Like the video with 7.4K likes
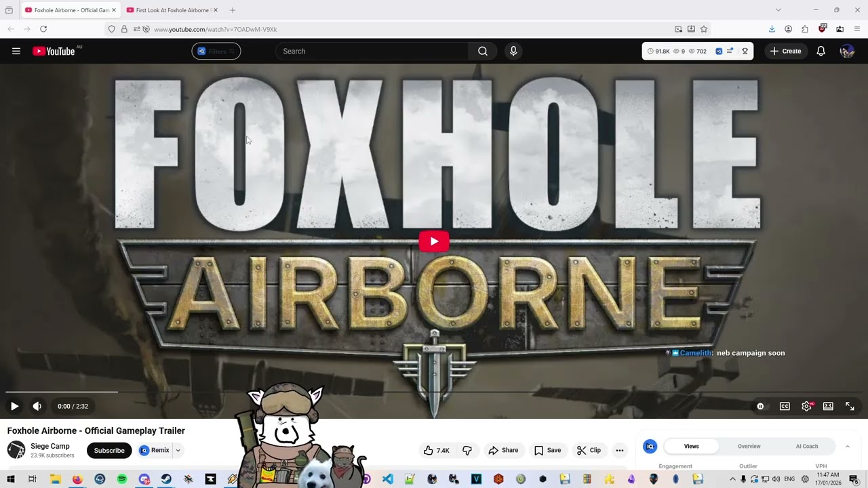Viewport: 868px width, 488px height. pyautogui.click(x=437, y=450)
